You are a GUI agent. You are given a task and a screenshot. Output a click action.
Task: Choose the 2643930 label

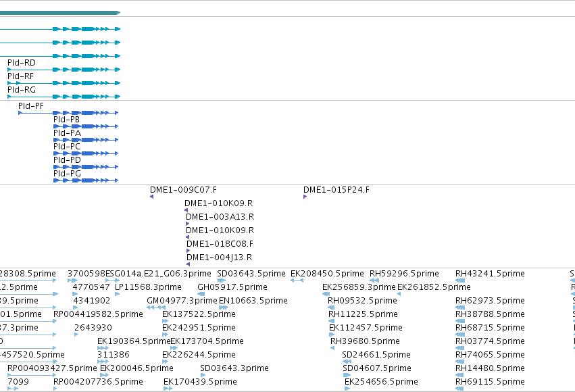pyautogui.click(x=93, y=328)
